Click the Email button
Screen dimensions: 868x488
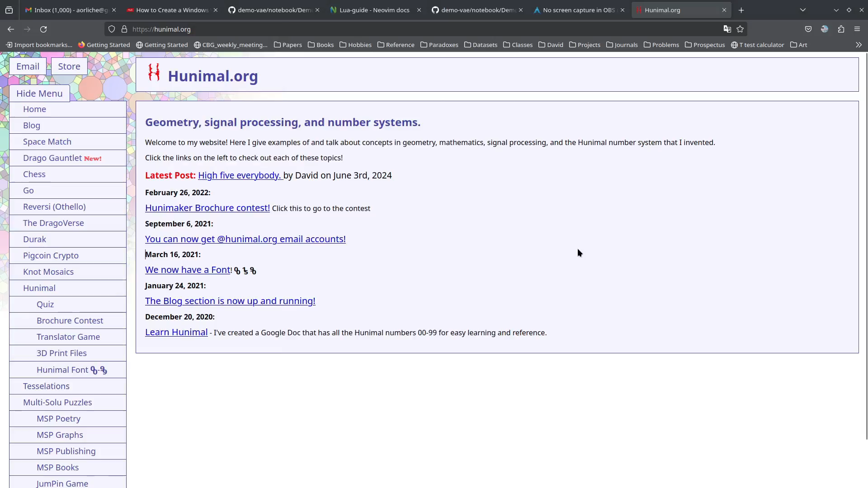click(x=28, y=66)
